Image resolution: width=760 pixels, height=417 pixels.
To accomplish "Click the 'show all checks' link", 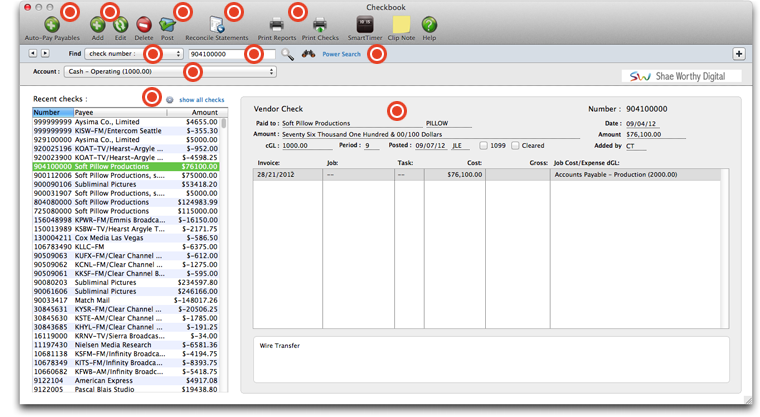I will tap(201, 100).
